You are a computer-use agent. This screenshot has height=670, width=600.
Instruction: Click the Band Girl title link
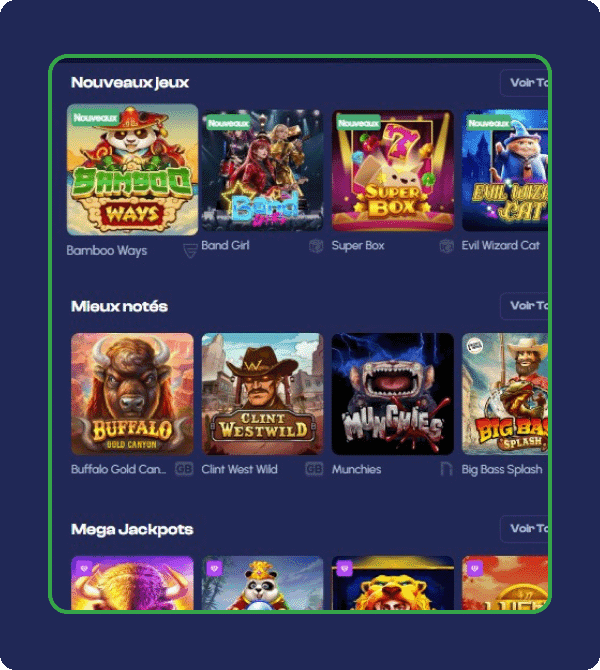[x=225, y=245]
